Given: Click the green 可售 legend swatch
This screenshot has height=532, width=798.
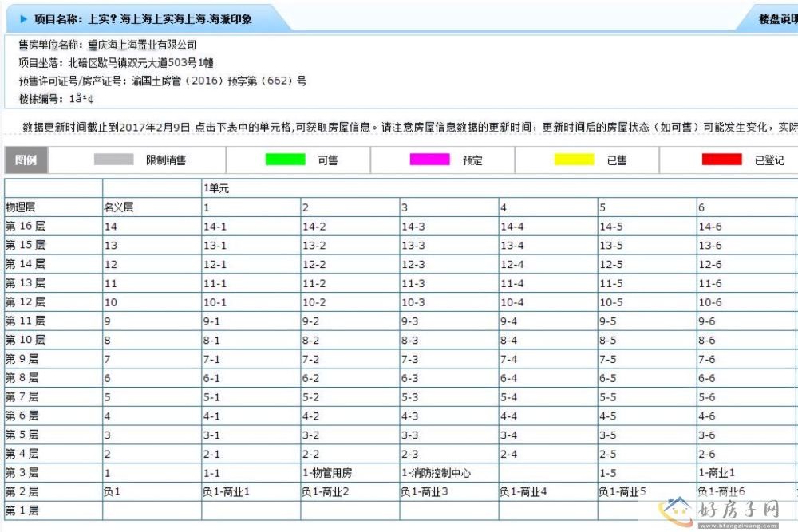Looking at the screenshot, I should tap(285, 160).
